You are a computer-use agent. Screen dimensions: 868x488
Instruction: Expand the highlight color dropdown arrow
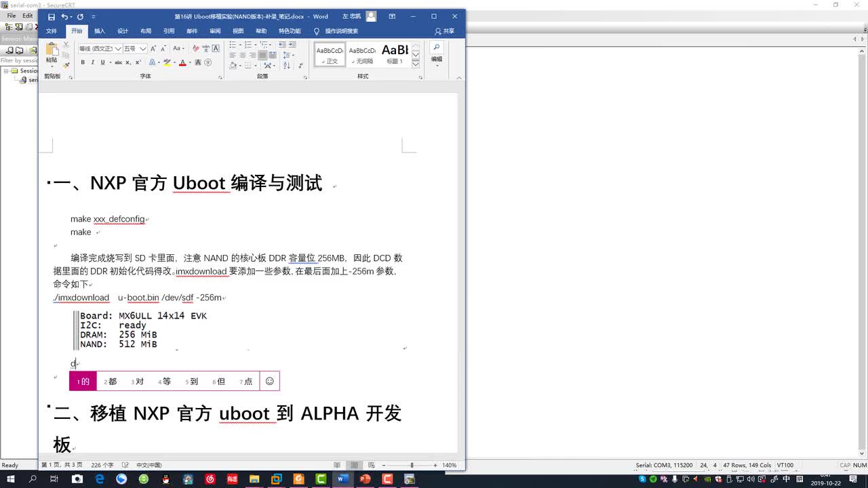point(174,62)
